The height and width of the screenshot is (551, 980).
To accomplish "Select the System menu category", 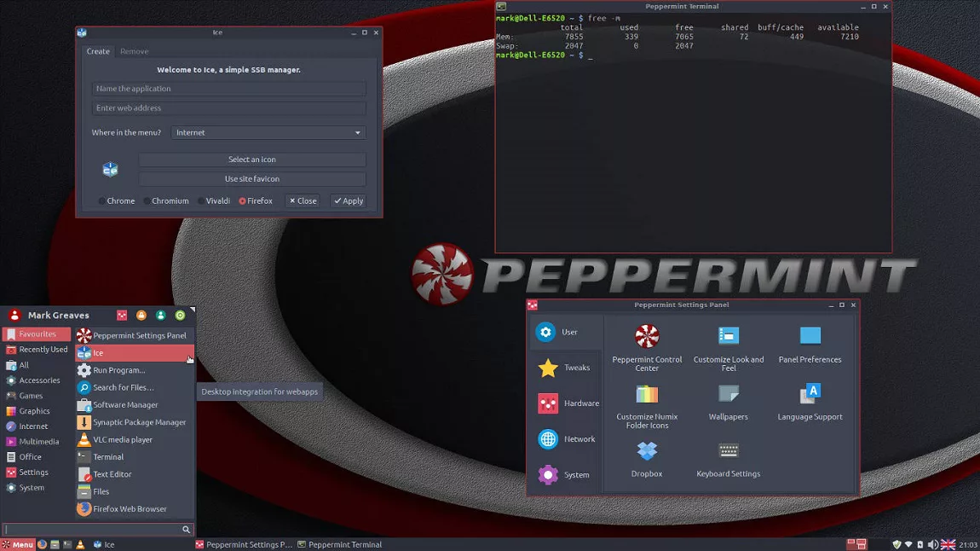I will pyautogui.click(x=37, y=488).
